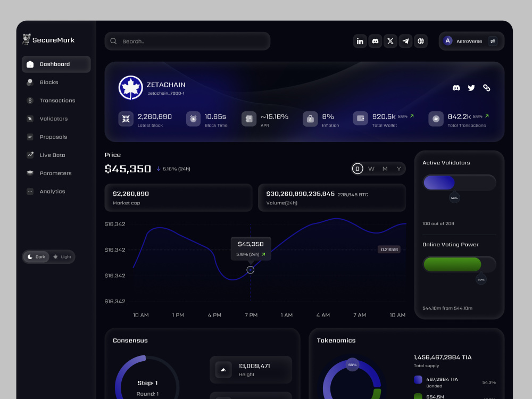Click the Tokenomics 58% donut marker

[x=352, y=365]
